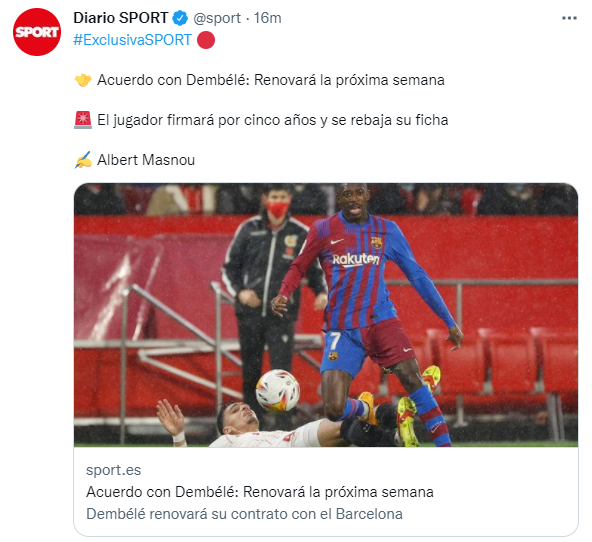This screenshot has width=592, height=542.
Task: Open the Diario SPORT display name
Action: 120,18
